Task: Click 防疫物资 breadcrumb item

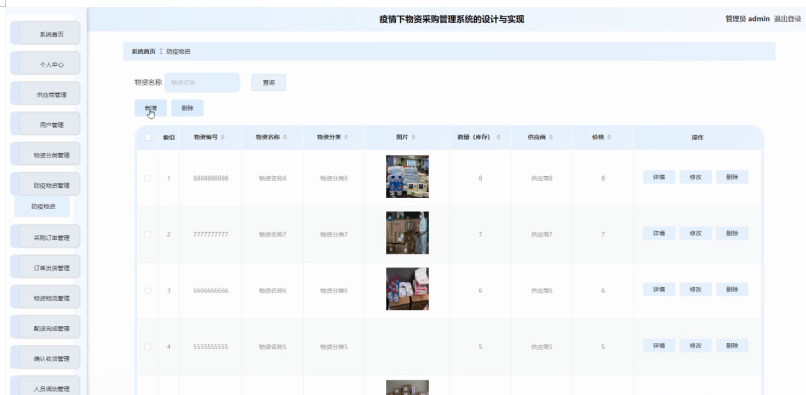Action: (x=178, y=51)
